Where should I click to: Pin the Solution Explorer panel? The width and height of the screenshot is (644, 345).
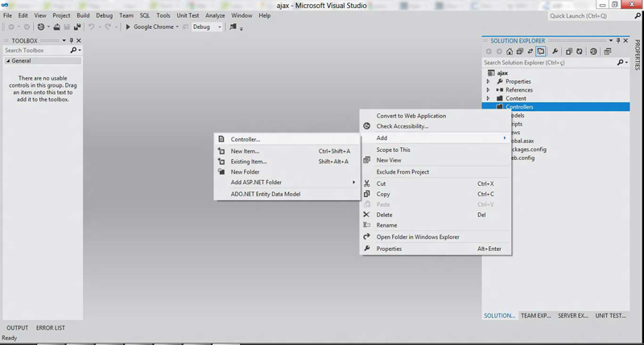(x=618, y=41)
